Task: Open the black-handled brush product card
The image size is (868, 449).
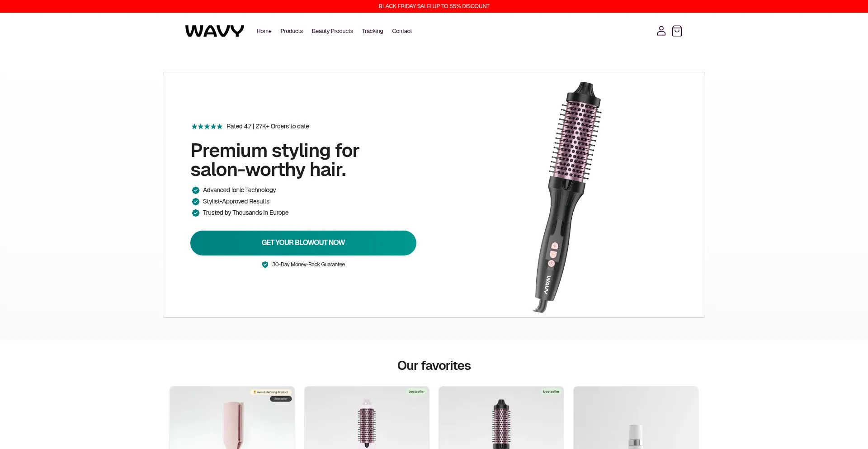Action: (501, 418)
